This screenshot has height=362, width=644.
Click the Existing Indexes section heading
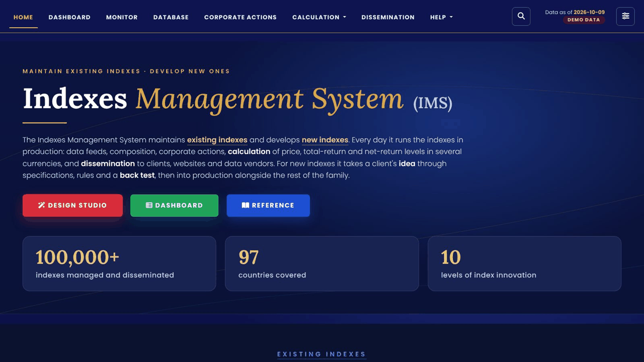click(321, 354)
